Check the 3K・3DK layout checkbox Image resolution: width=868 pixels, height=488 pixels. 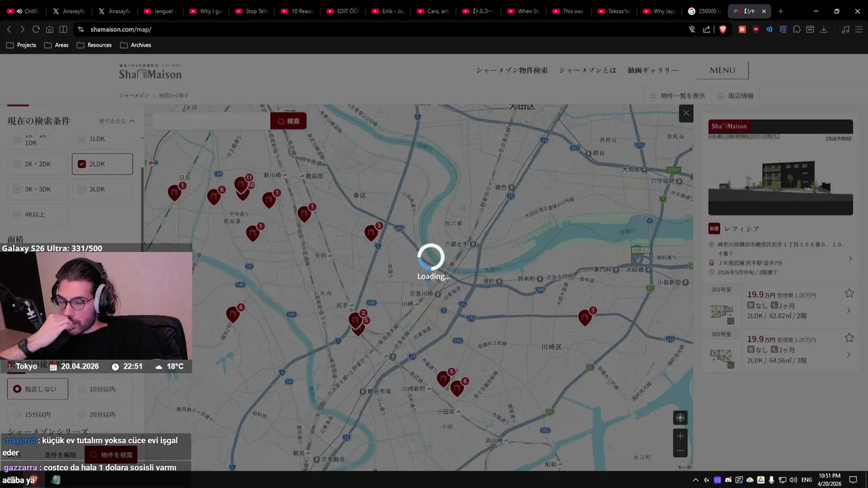18,189
